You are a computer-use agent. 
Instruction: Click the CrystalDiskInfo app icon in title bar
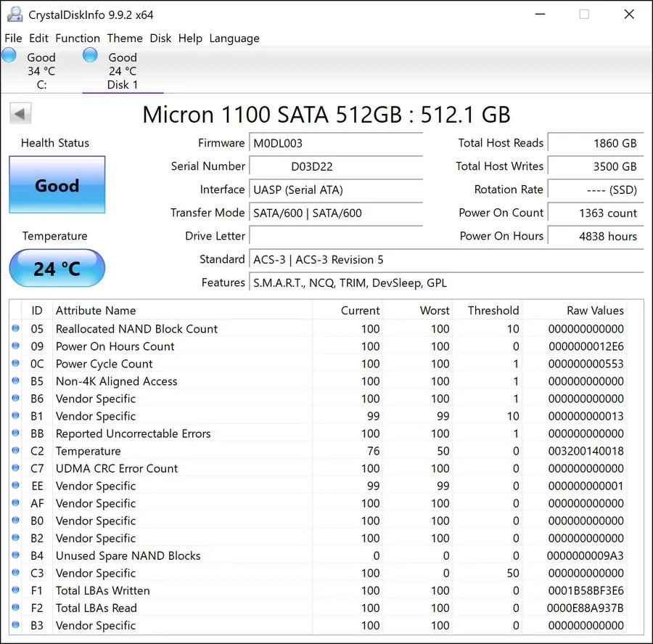[15, 15]
